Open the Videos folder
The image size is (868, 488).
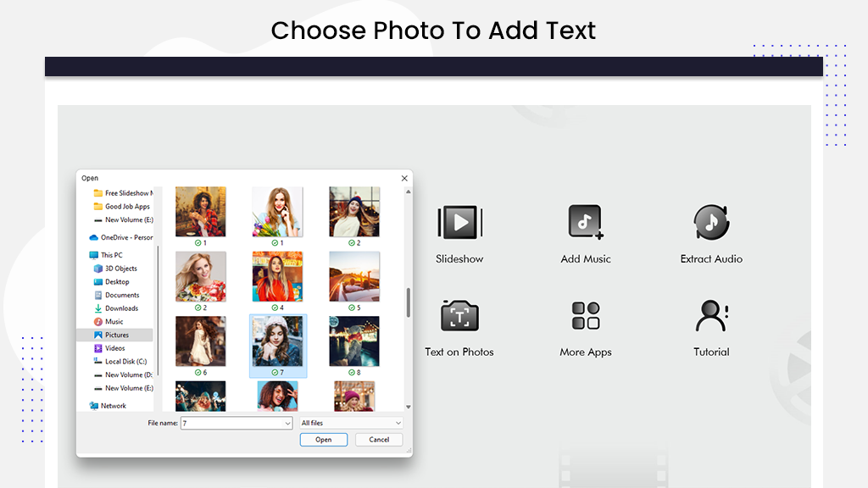coord(109,348)
